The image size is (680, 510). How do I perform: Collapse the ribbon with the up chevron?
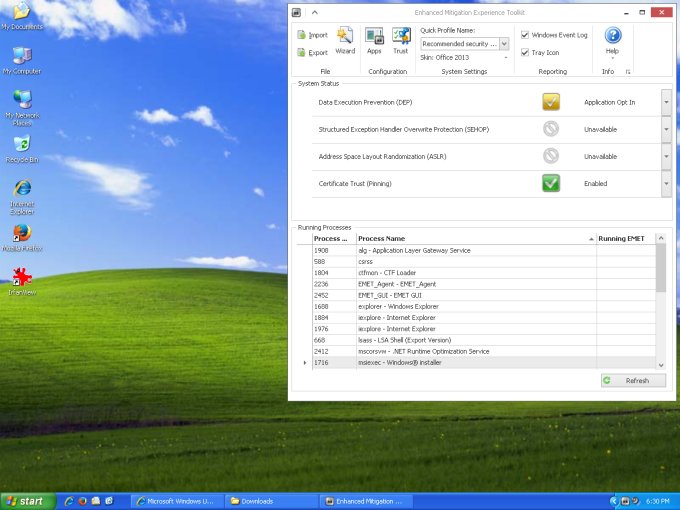point(315,13)
